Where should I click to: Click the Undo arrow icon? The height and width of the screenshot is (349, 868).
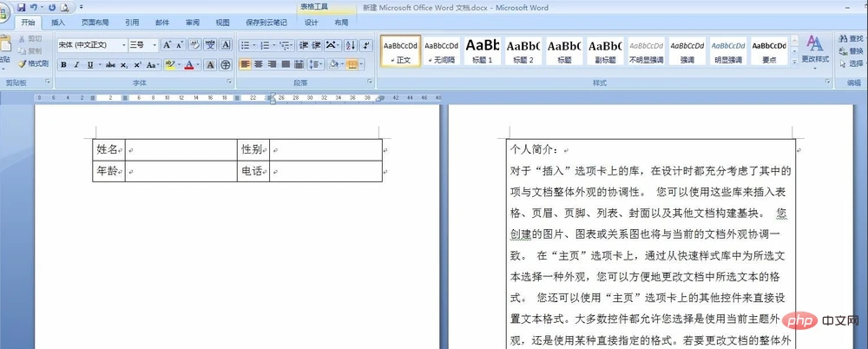[x=33, y=8]
